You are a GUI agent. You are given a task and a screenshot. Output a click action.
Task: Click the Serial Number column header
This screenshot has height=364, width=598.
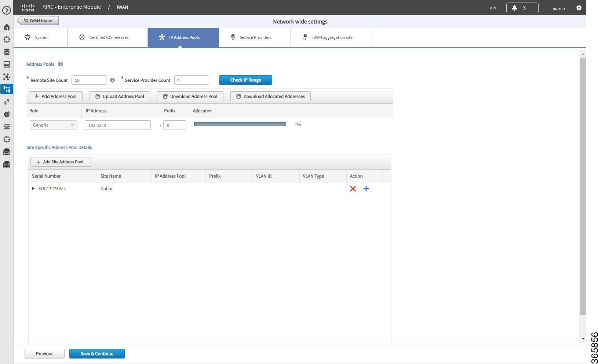(x=62, y=176)
